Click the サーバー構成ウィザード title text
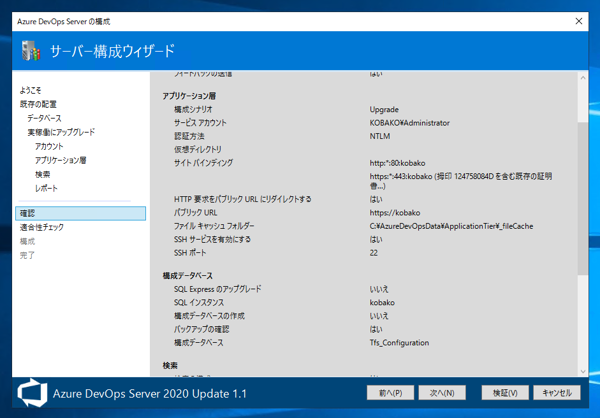The image size is (600, 418). (x=112, y=51)
